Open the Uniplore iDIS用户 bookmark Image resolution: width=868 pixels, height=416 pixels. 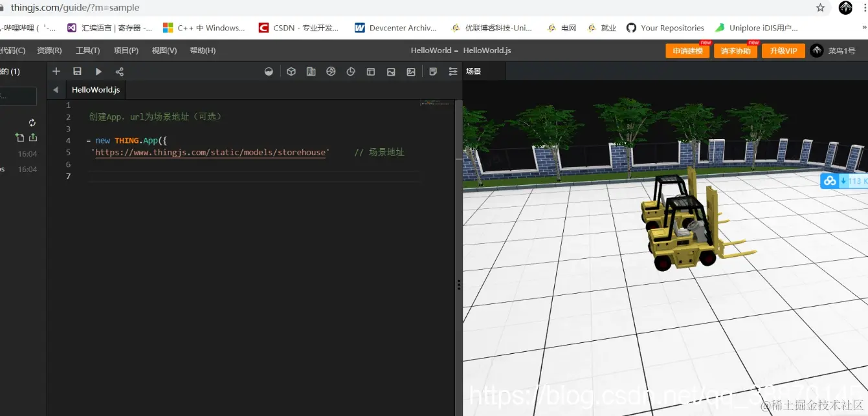pos(756,28)
